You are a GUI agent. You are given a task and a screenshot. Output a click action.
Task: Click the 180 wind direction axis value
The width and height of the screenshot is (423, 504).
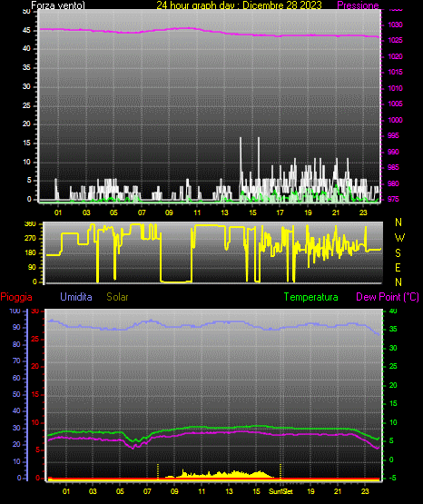(x=30, y=253)
